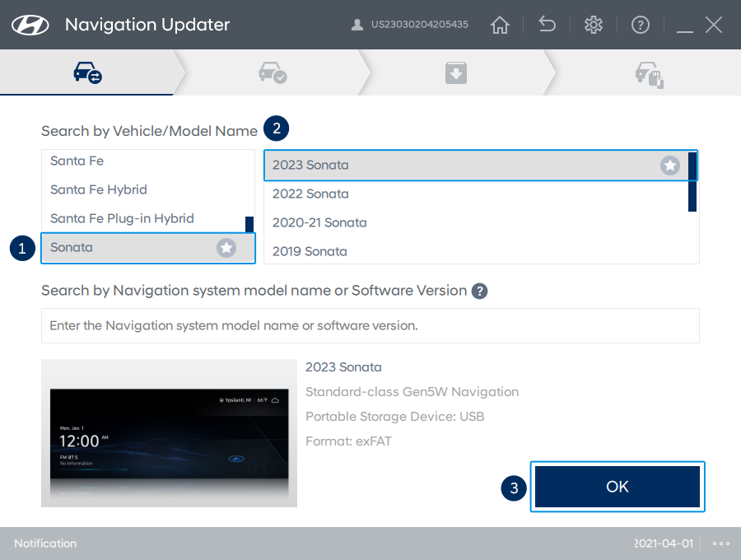741x560 pixels.
Task: Open the notification bar more options dots
Action: [x=721, y=544]
